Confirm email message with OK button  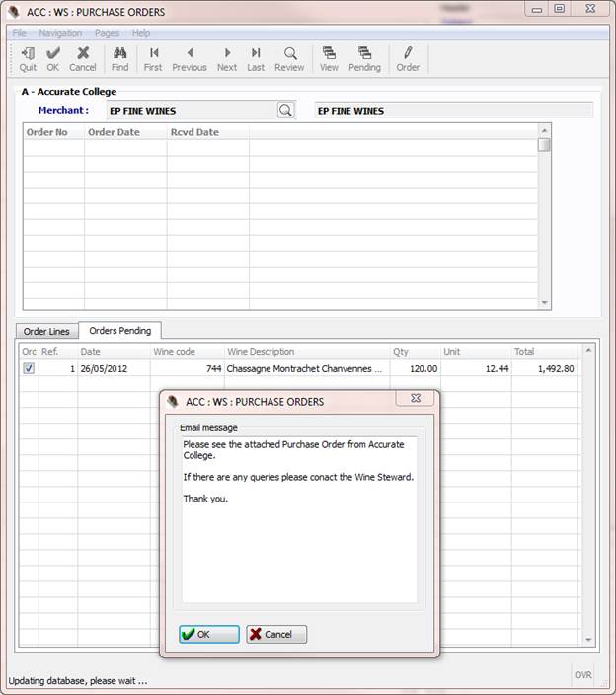209,634
